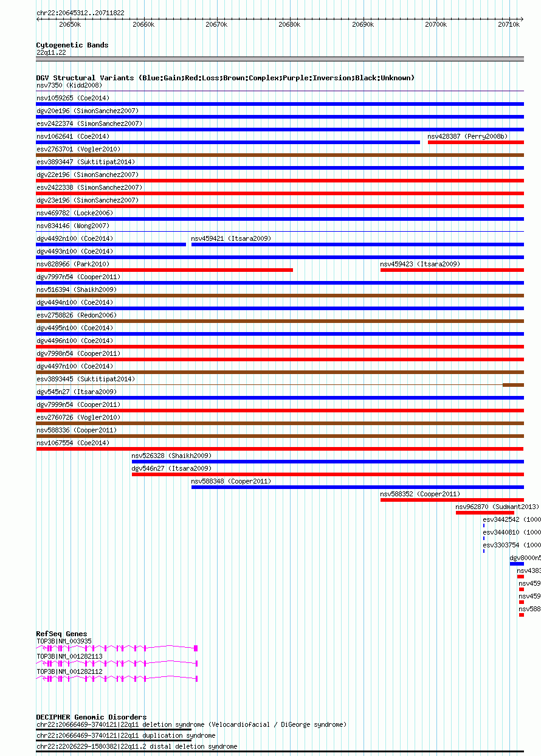Image resolution: width=541 pixels, height=756 pixels.
Task: Open variant nsv1059265 (Coe2014)
Action: click(x=73, y=98)
